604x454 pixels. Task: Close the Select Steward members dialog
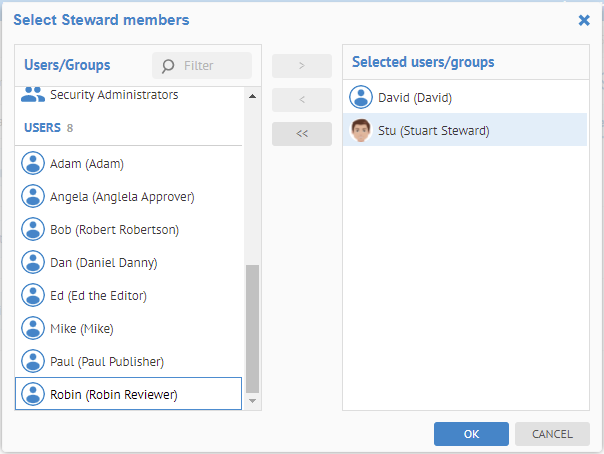584,20
